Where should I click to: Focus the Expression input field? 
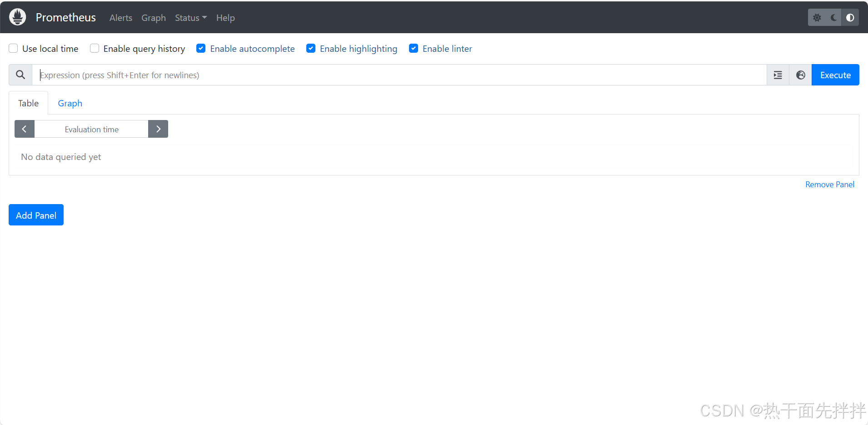click(399, 75)
